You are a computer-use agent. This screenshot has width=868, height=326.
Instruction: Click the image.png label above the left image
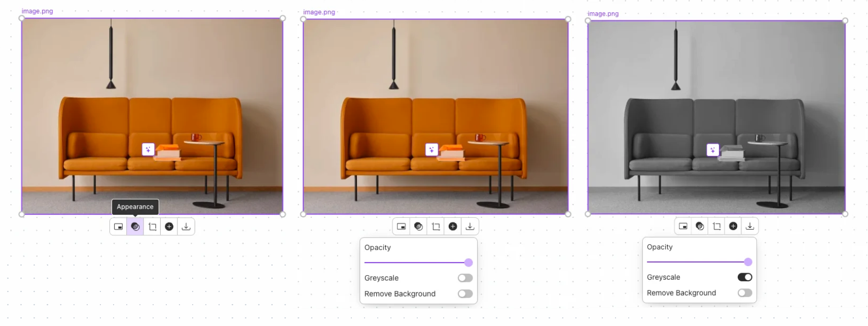[37, 11]
